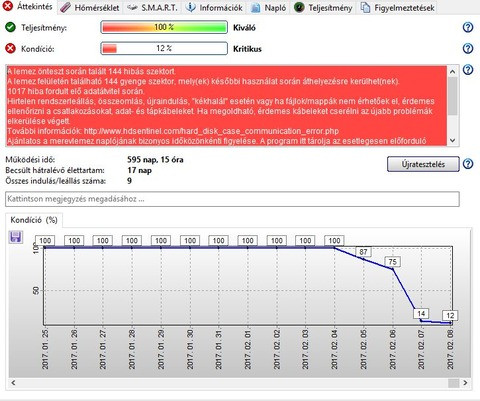Click message box scroll-up arrow

click(452, 71)
